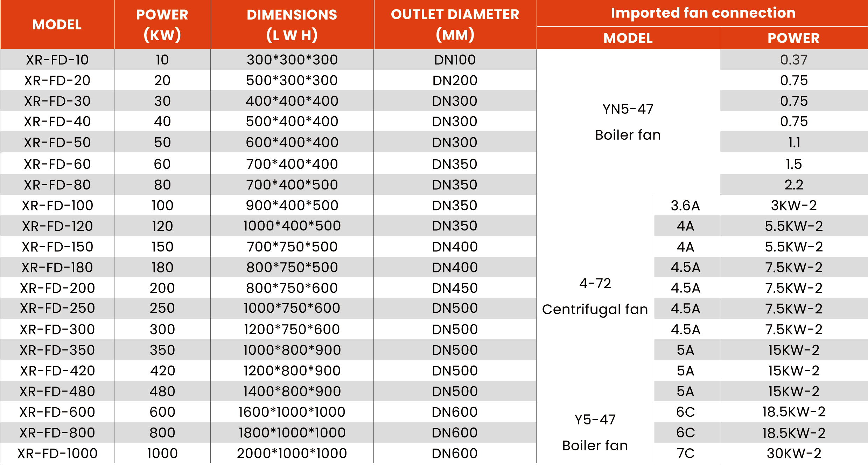The image size is (868, 471).
Task: Select the XR-FD-10 model cell
Action: [57, 60]
